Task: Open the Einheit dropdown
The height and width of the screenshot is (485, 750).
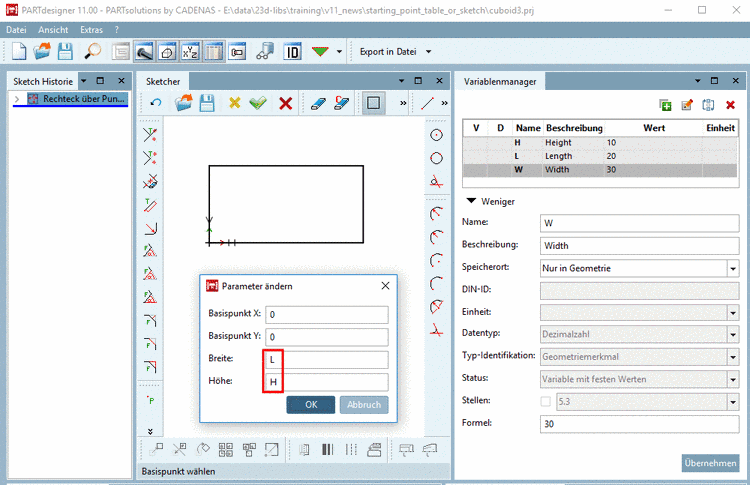Action: (x=733, y=313)
